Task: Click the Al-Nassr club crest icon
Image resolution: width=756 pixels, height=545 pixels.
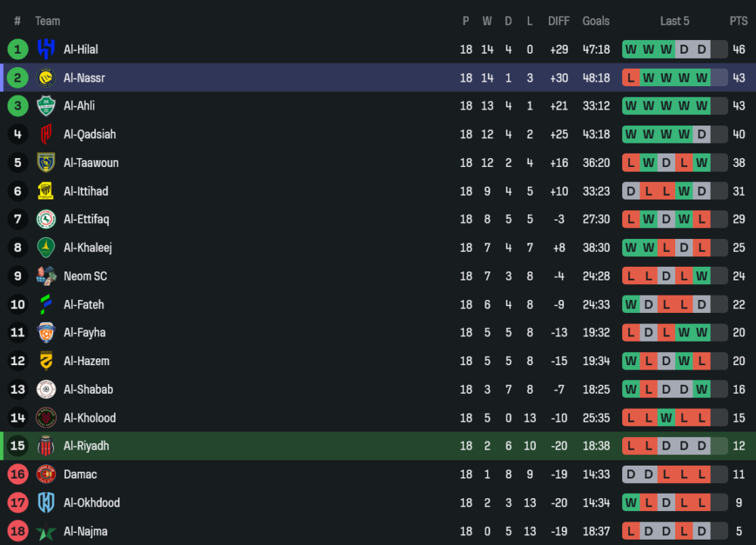Action: coord(46,78)
